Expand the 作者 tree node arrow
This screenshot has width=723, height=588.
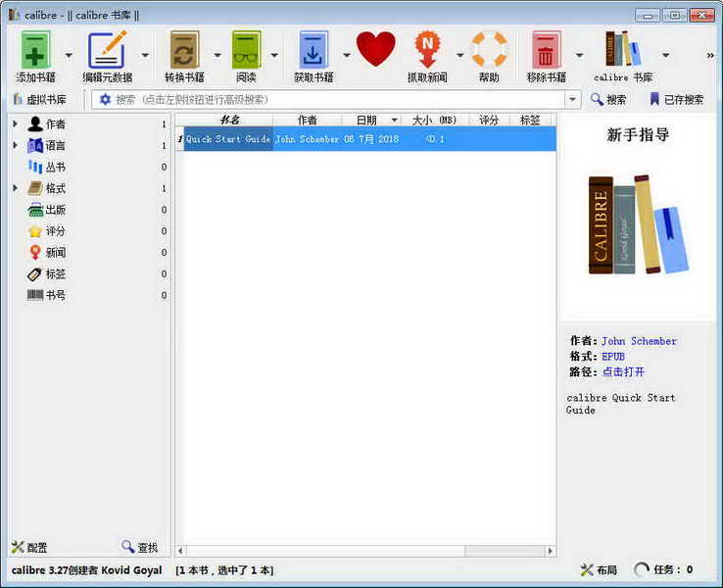16,124
